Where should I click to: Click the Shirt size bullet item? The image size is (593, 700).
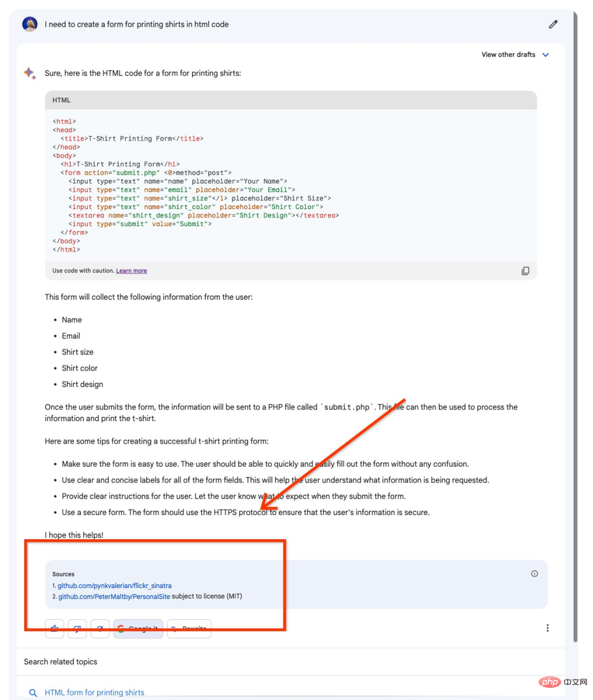[77, 352]
